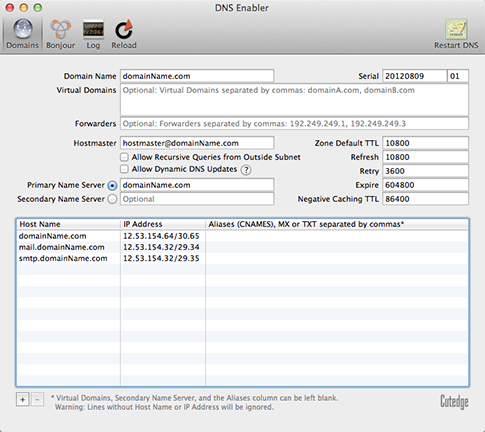Screen dimensions: 485x432
Task: Select the smtp.domainName.com host row
Action: click(x=243, y=258)
